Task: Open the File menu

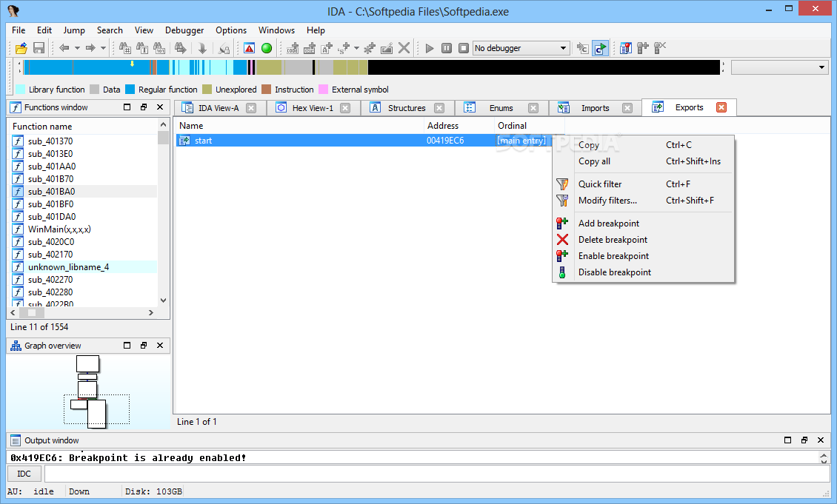Action: (19, 30)
